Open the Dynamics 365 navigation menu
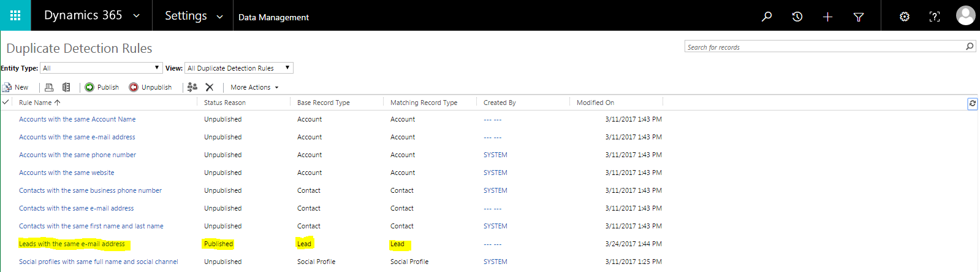The height and width of the screenshot is (272, 980). [92, 16]
